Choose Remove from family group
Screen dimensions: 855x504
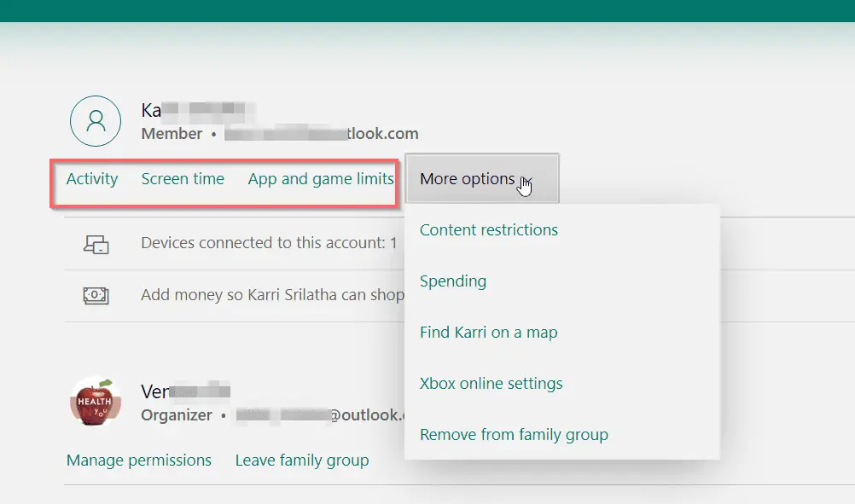[x=514, y=435]
